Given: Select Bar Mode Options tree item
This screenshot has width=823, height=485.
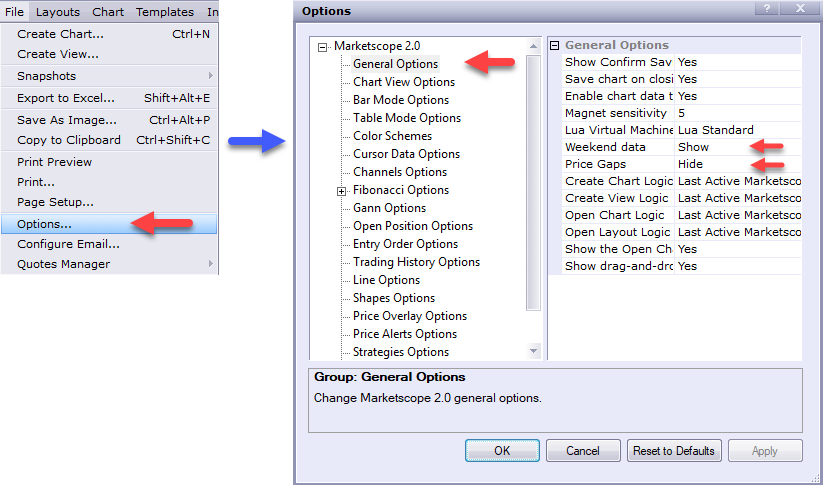Looking at the screenshot, I should pos(401,100).
